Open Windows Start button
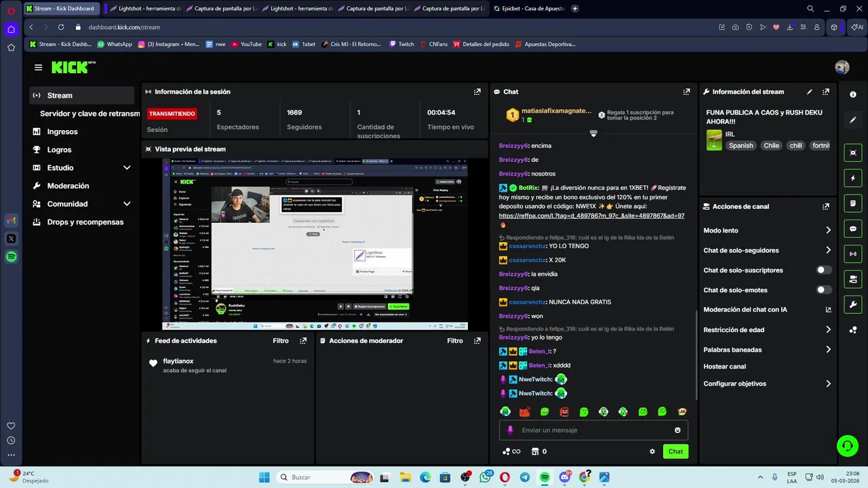 [264, 477]
